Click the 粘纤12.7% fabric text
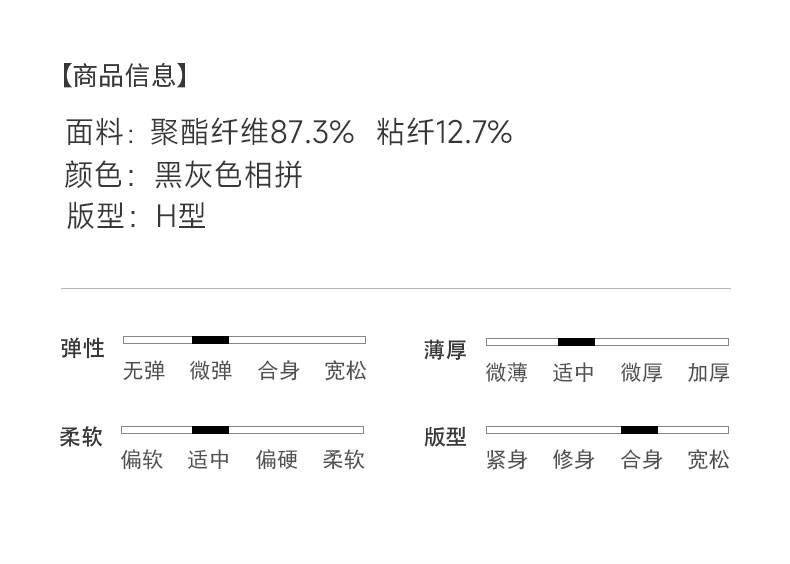 [444, 132]
